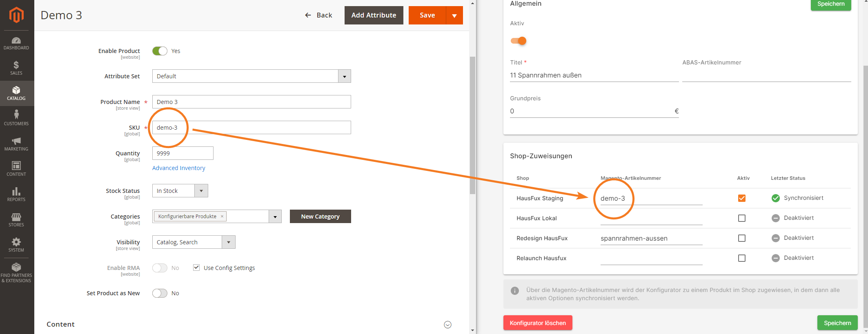This screenshot has width=868, height=334.
Task: Click the spannrahmen-aussen article number field
Action: pyautogui.click(x=651, y=238)
